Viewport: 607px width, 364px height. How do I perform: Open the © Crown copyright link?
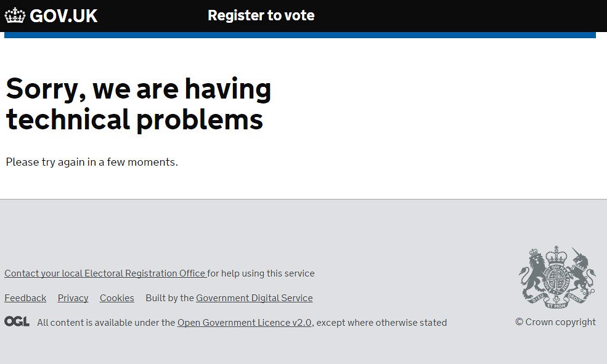555,322
